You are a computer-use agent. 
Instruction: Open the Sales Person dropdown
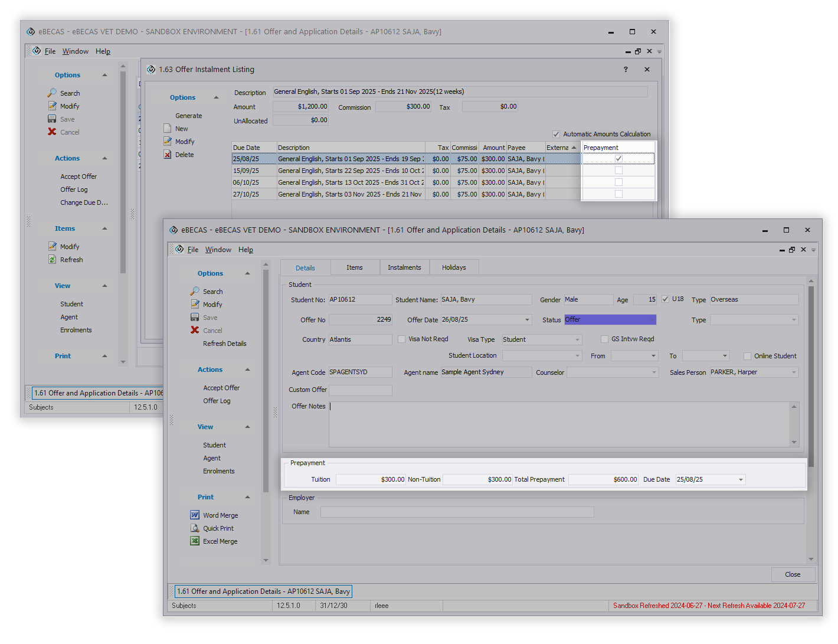[794, 372]
